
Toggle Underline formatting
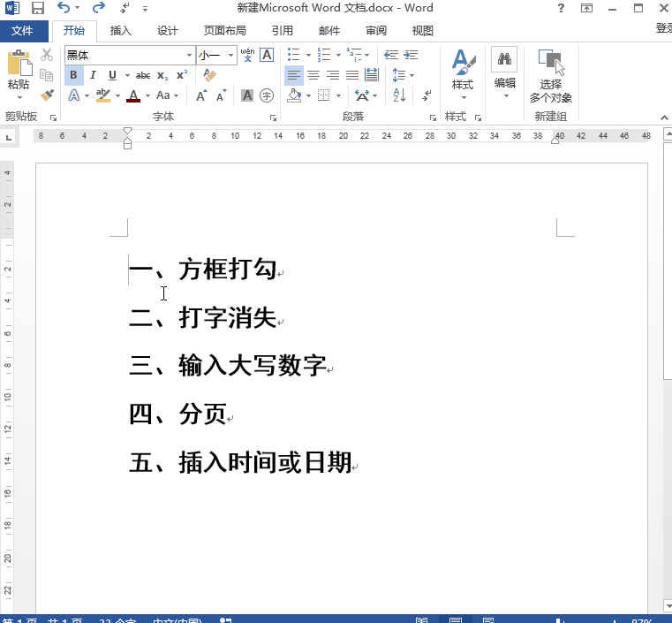point(112,75)
